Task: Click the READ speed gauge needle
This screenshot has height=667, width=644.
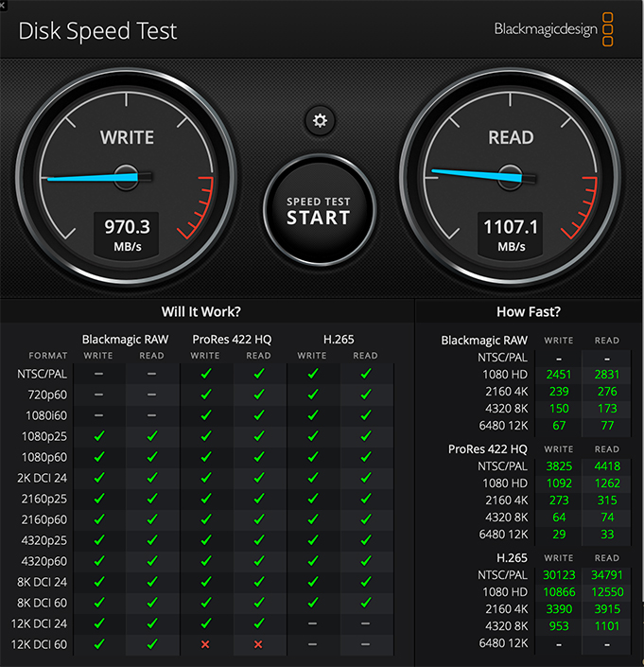Action: point(475,174)
